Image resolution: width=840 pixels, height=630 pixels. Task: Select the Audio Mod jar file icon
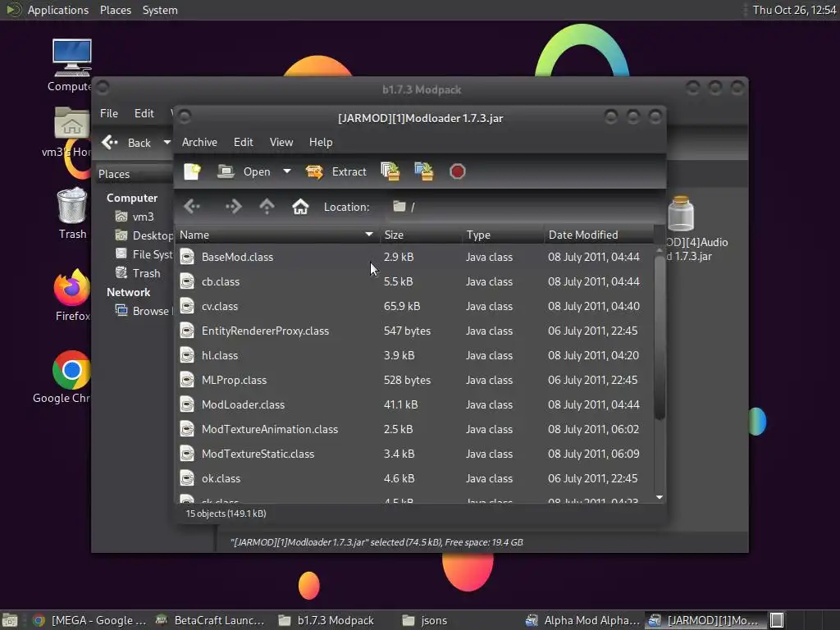pyautogui.click(x=681, y=213)
